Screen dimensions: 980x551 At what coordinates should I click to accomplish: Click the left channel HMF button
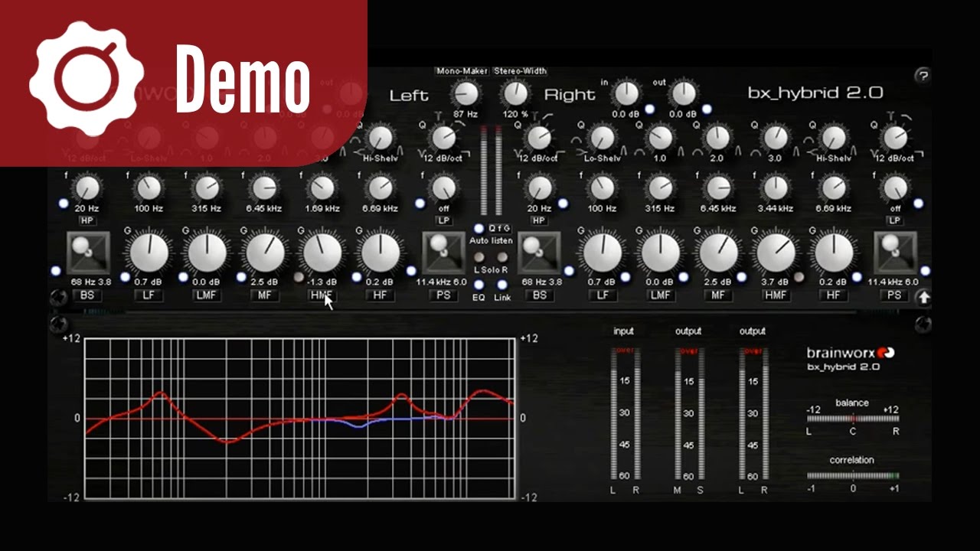coord(321,295)
